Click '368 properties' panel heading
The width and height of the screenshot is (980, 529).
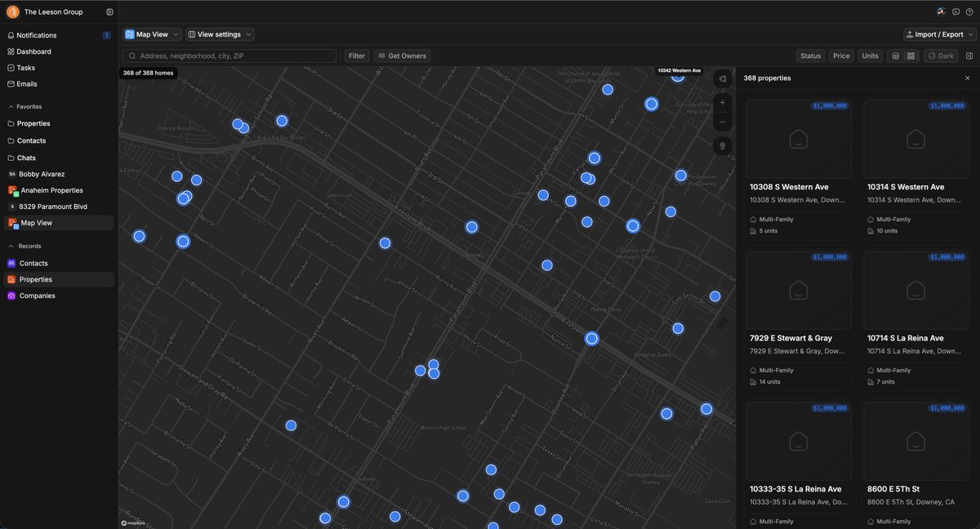pos(767,78)
